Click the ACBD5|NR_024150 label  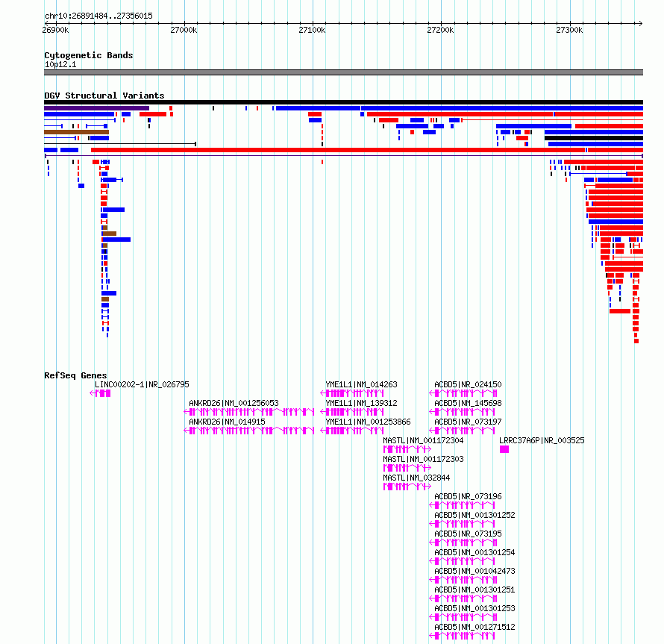[468, 384]
